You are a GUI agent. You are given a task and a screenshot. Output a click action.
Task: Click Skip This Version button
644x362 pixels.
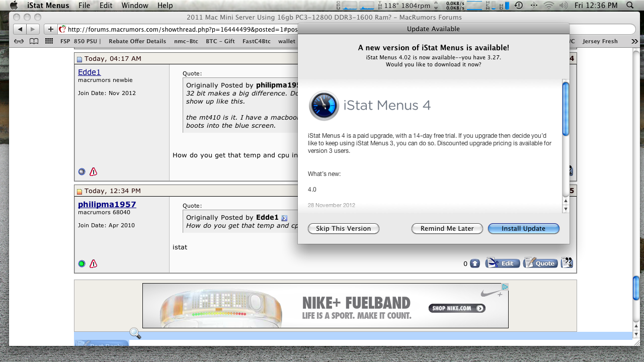(344, 228)
